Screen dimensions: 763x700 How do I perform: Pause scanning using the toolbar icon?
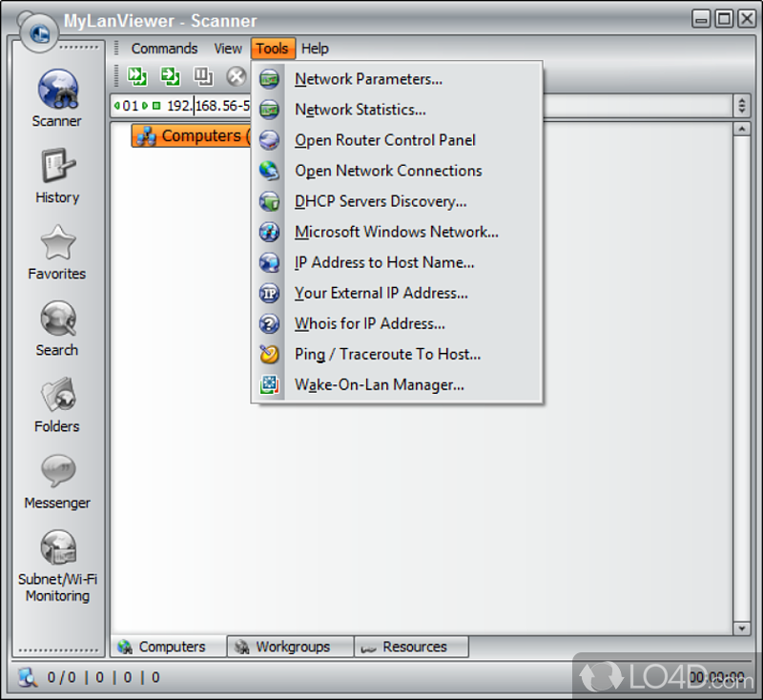coord(202,76)
